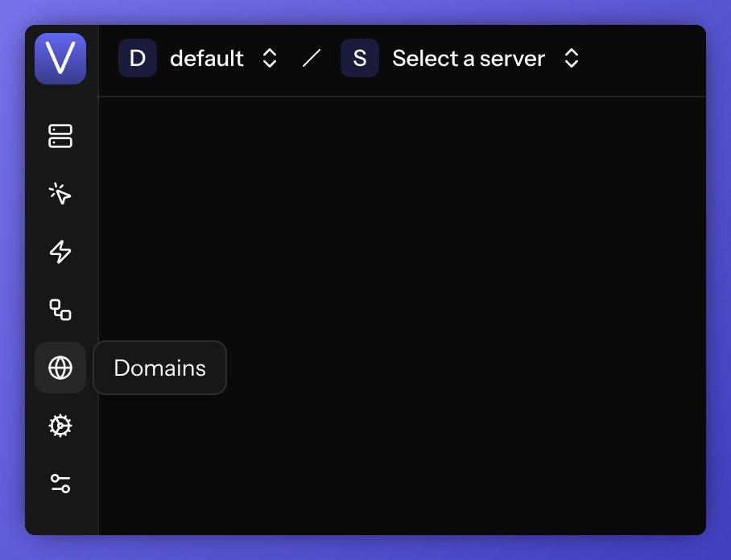This screenshot has width=731, height=560.
Task: Click the Select a server label
Action: (x=469, y=59)
